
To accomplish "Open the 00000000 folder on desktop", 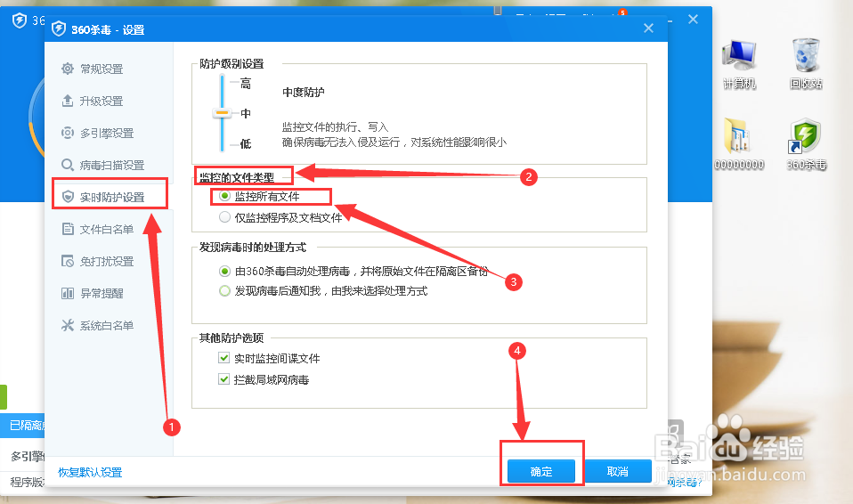I will (739, 143).
